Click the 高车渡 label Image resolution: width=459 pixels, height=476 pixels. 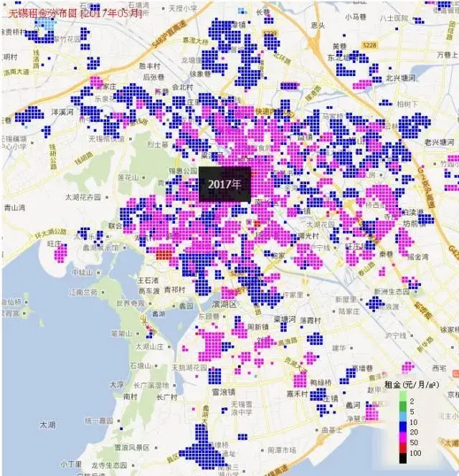149,291
